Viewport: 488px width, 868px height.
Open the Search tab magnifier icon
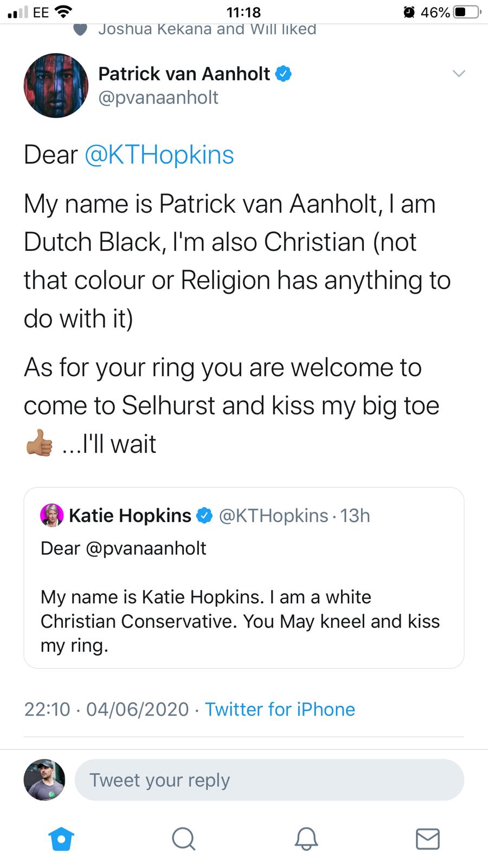[x=183, y=839]
